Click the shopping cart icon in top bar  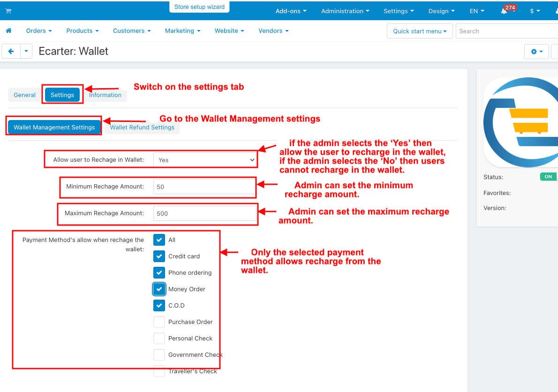click(x=8, y=11)
